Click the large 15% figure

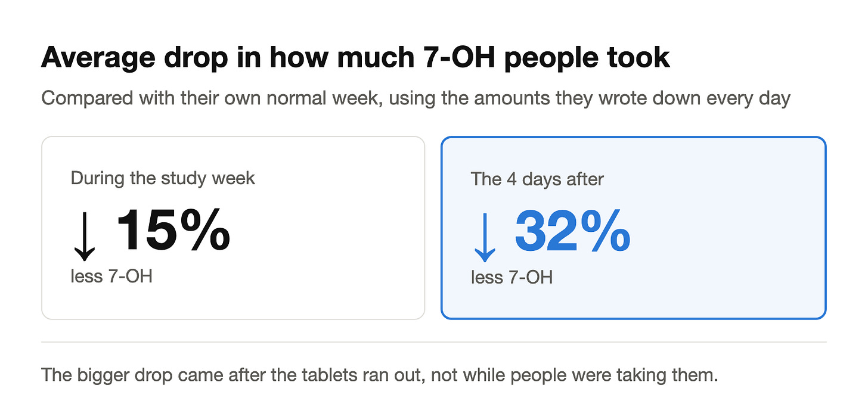click(172, 230)
